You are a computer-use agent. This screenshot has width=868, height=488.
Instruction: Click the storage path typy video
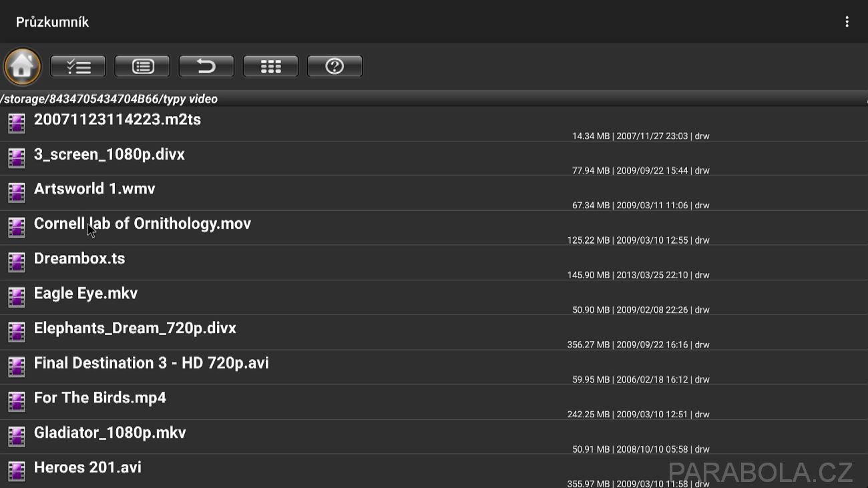pos(109,99)
